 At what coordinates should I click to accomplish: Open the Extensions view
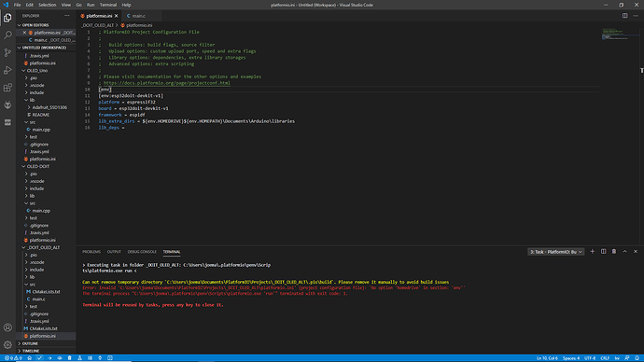pos(7,88)
